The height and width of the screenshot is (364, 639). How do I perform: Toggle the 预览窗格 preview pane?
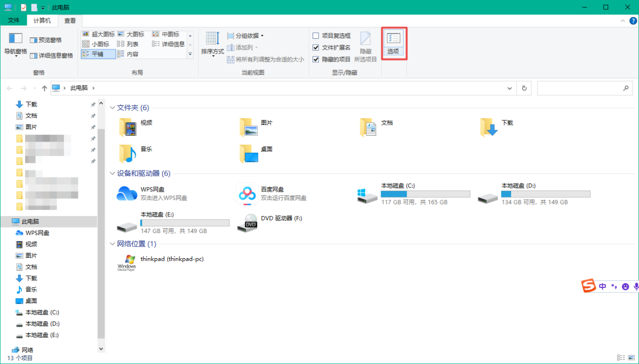pos(46,40)
